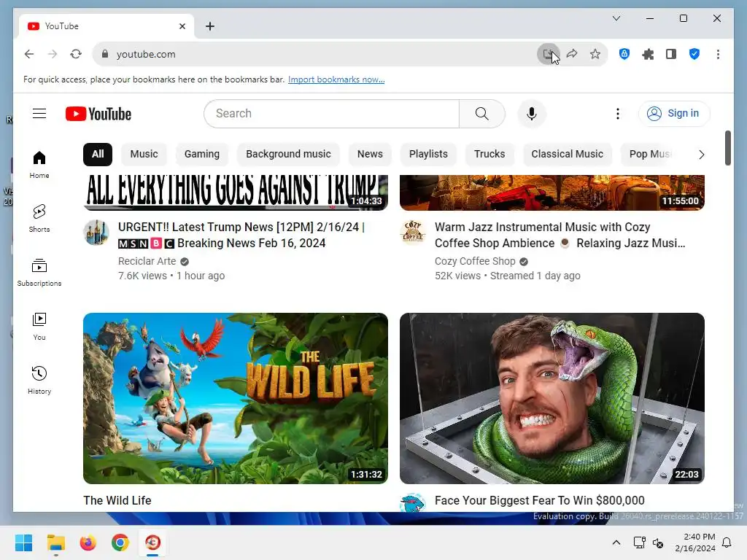Open URGENT Latest Trump News video title
Image resolution: width=747 pixels, height=560 pixels.
[x=241, y=236]
